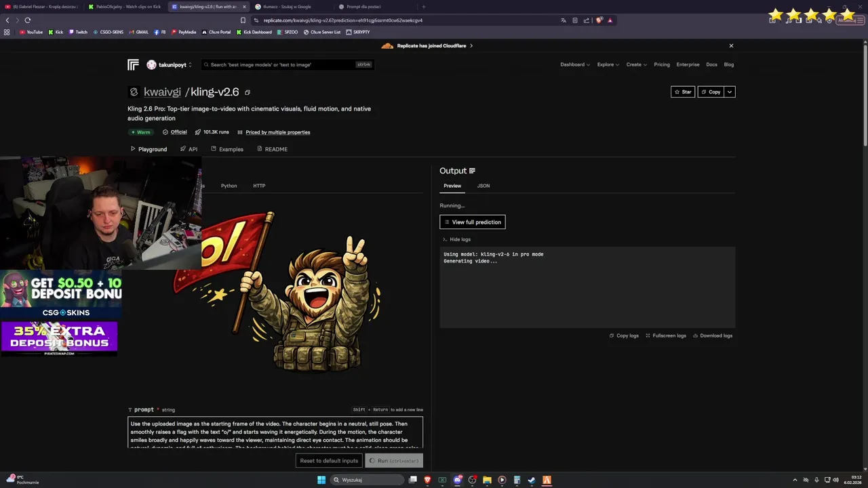Click the Replicate logo icon

(x=133, y=64)
